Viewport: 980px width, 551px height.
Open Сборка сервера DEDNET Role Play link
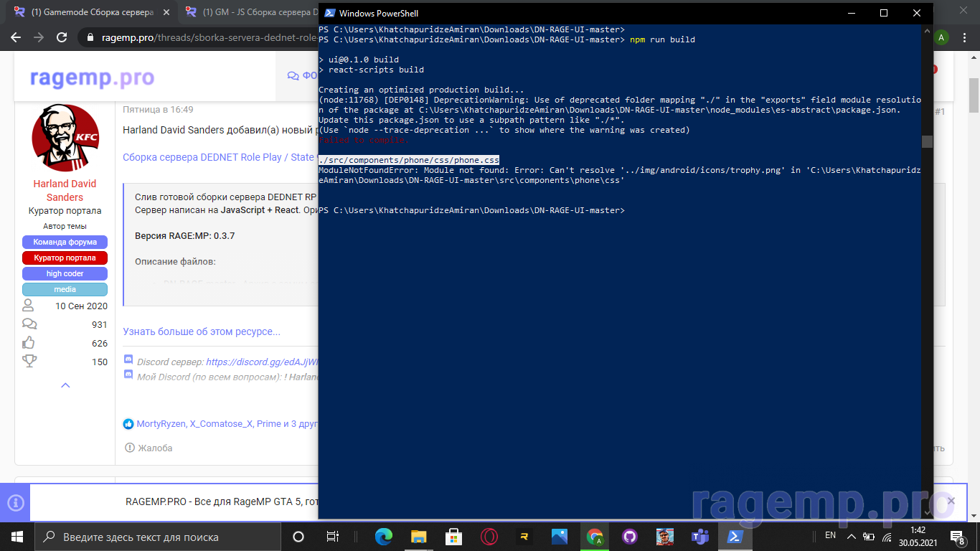[x=219, y=157]
